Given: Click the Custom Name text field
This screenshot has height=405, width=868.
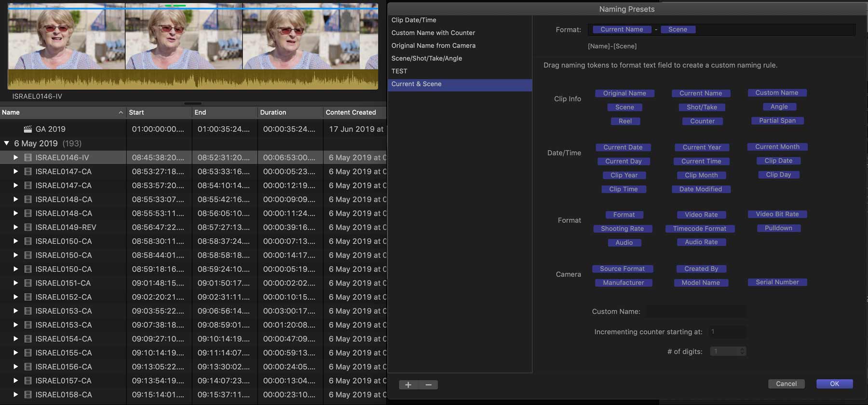Looking at the screenshot, I should pos(696,312).
